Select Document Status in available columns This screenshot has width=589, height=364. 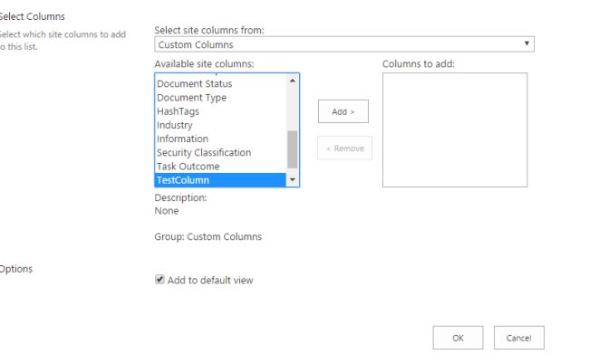220,83
